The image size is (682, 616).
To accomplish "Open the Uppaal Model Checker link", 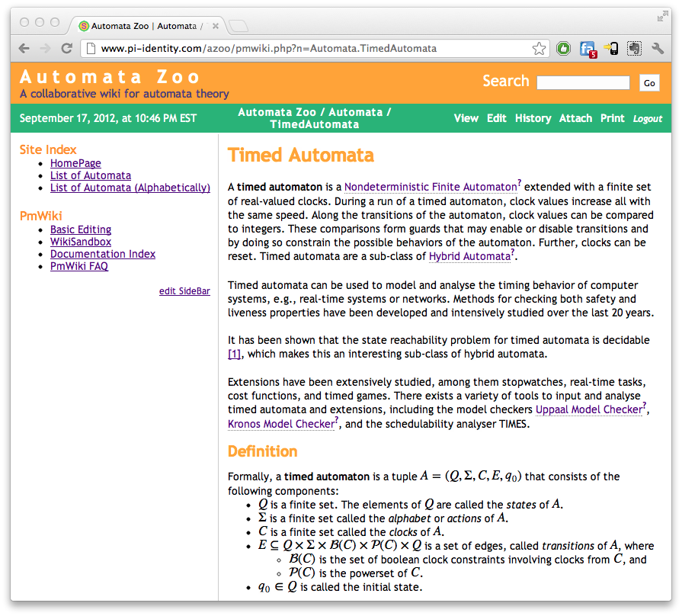I will (589, 409).
